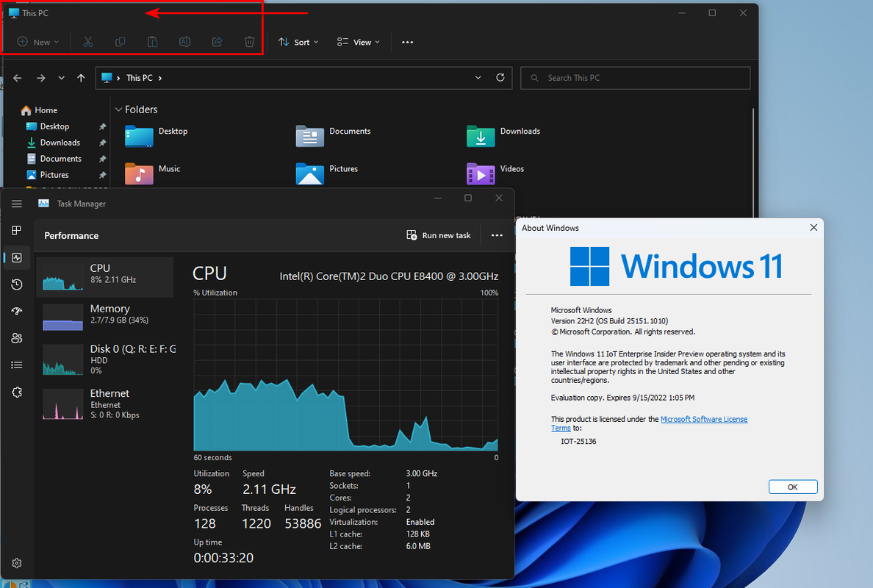This screenshot has width=873, height=588.
Task: Open Task Manager more options ellipsis
Action: click(x=497, y=235)
